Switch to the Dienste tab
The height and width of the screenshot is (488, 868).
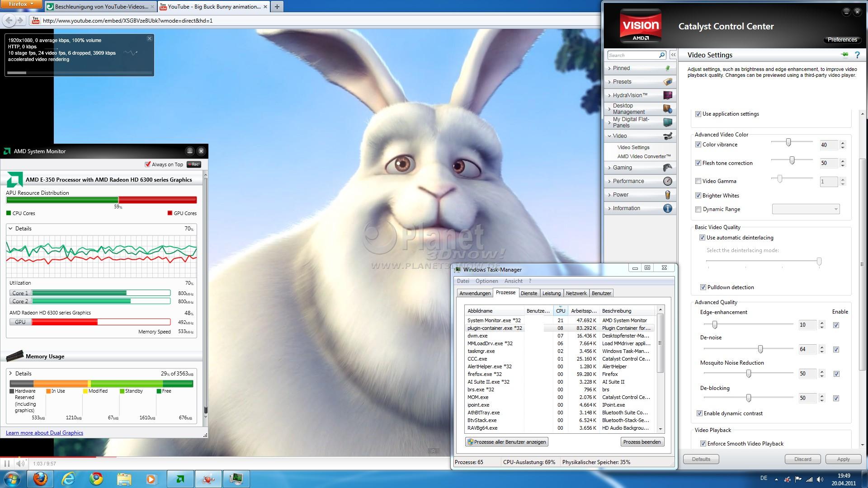tap(529, 293)
